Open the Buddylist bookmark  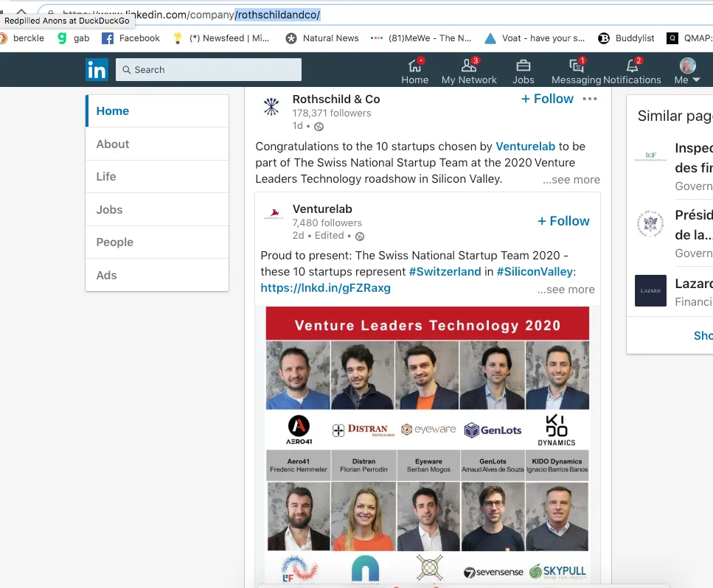626,38
